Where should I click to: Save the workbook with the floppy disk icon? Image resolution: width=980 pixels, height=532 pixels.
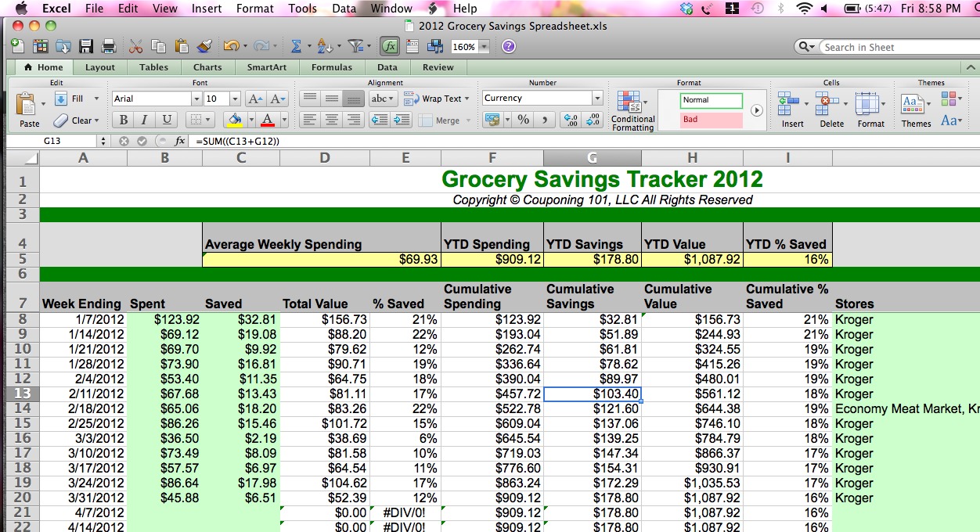pos(85,46)
